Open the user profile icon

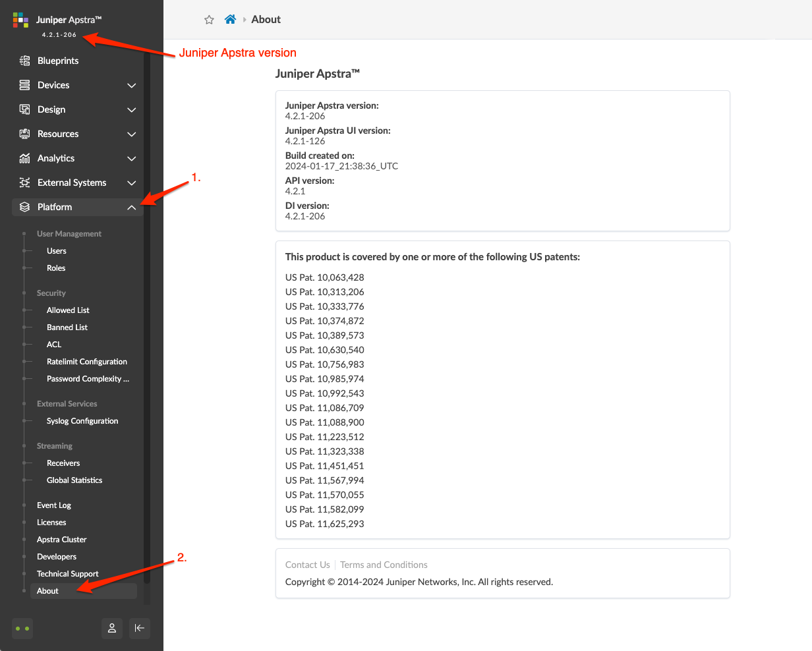[112, 628]
